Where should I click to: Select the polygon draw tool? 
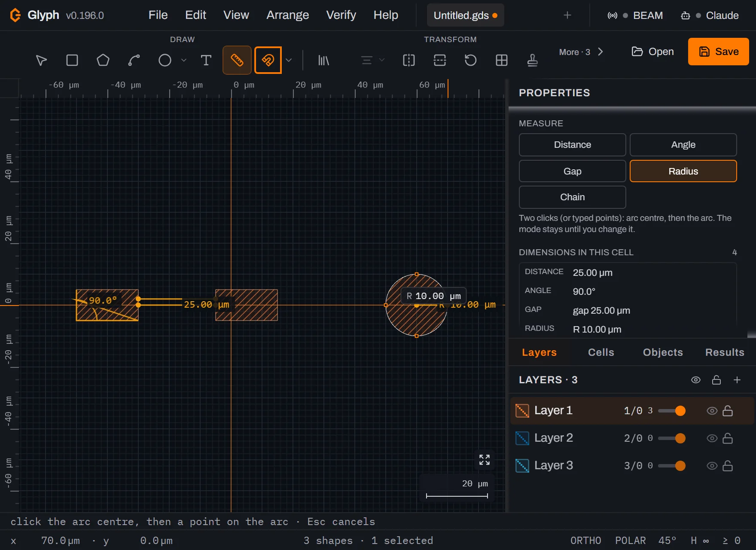click(103, 60)
